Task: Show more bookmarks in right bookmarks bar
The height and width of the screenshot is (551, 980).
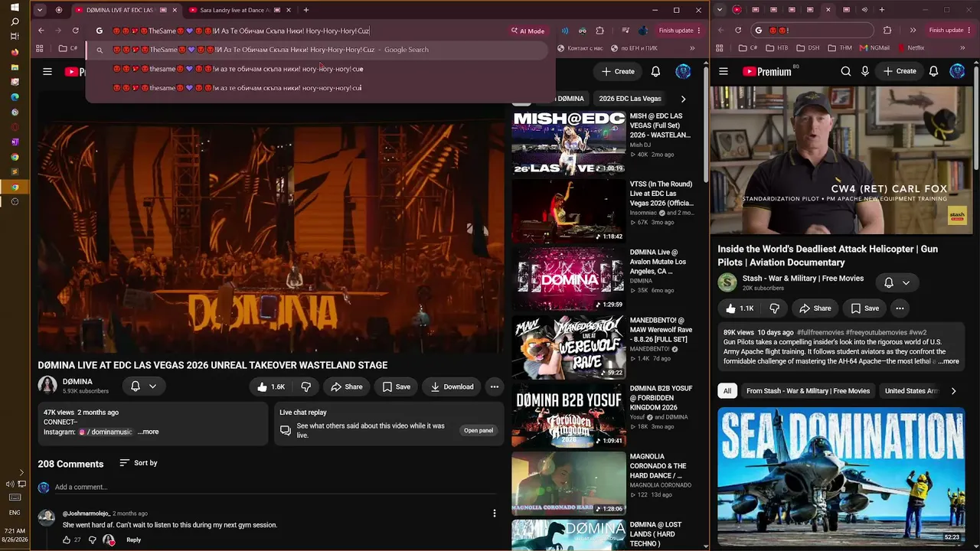Action: tap(962, 48)
